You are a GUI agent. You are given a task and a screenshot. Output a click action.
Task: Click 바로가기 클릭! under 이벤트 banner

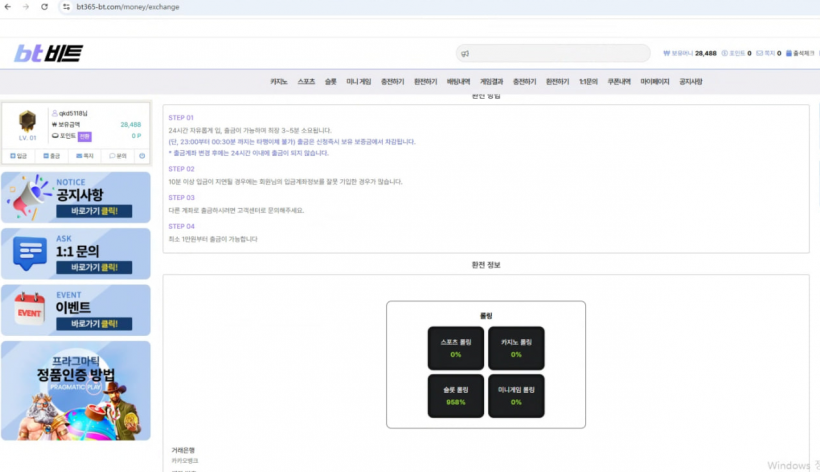(94, 324)
